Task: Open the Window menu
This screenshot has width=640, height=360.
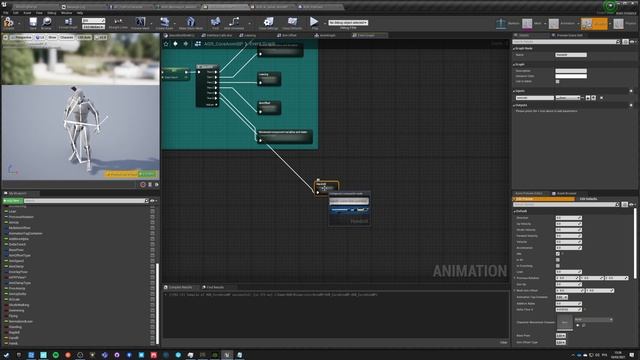Action: click(x=66, y=13)
